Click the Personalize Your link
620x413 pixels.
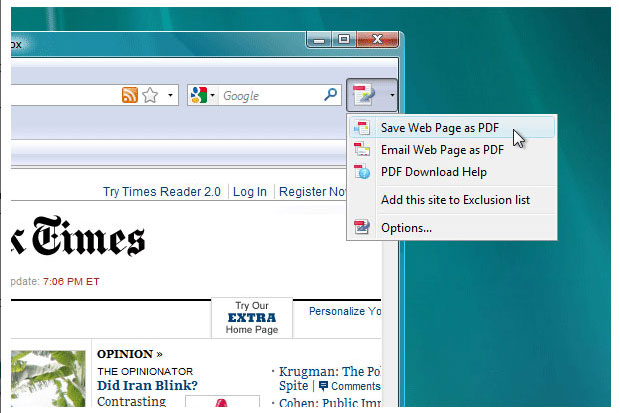pyautogui.click(x=345, y=311)
